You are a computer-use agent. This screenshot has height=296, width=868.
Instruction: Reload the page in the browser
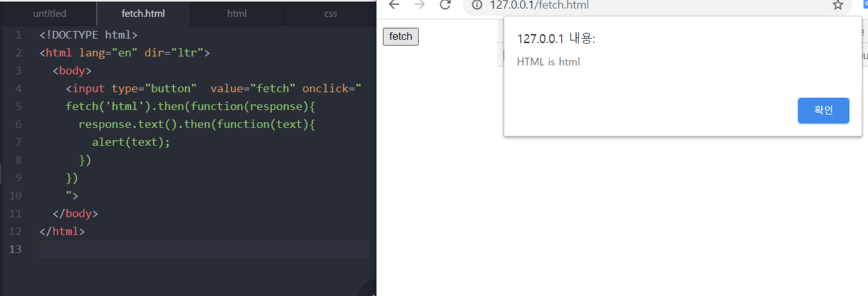pos(445,5)
